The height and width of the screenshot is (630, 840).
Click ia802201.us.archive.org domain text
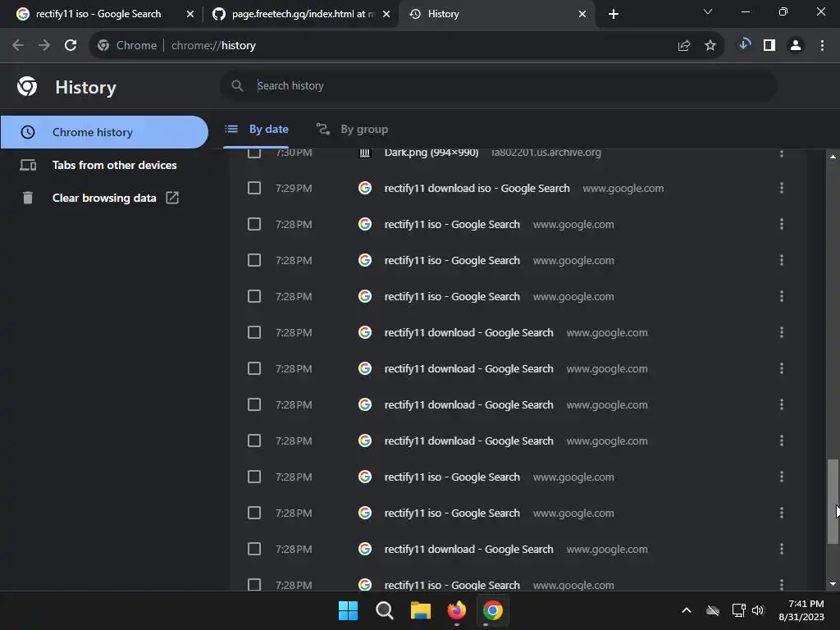546,153
